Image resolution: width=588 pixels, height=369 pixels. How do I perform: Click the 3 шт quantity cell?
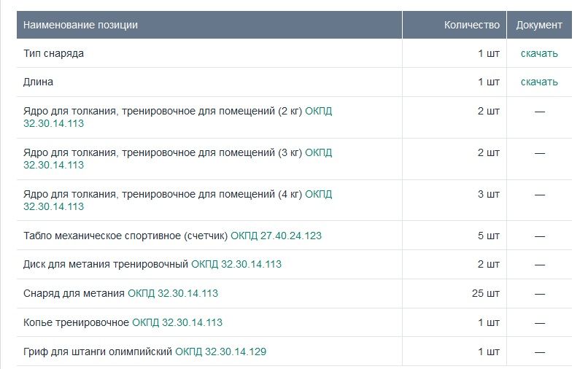(489, 195)
